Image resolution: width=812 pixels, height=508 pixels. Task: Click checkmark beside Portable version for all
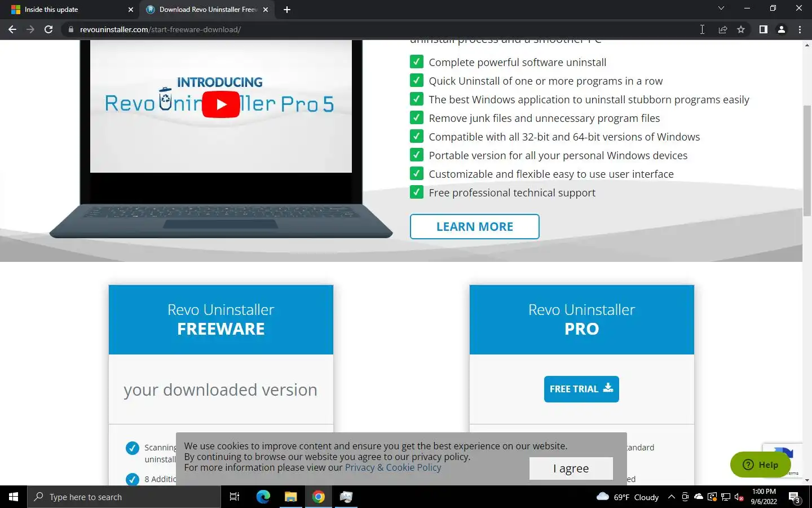point(416,155)
